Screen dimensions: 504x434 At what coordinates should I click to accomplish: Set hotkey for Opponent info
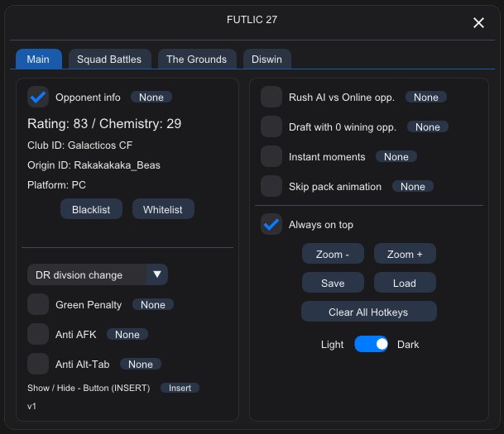[151, 98]
